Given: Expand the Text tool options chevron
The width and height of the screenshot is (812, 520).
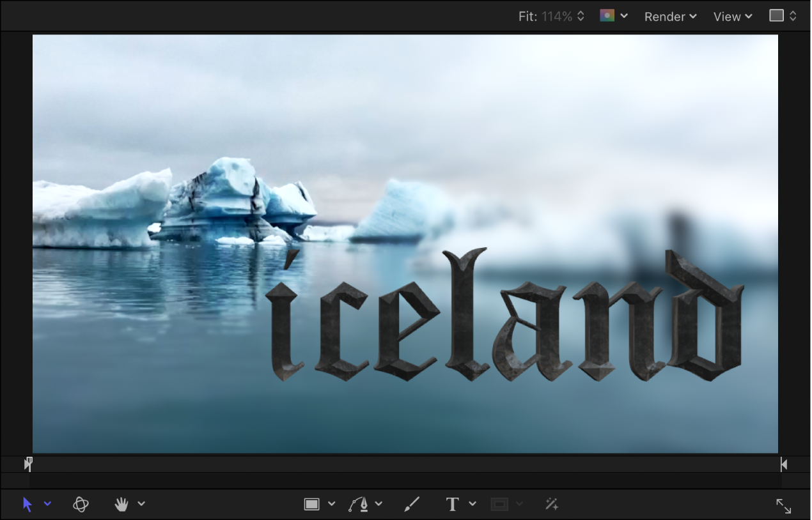Looking at the screenshot, I should [x=471, y=504].
